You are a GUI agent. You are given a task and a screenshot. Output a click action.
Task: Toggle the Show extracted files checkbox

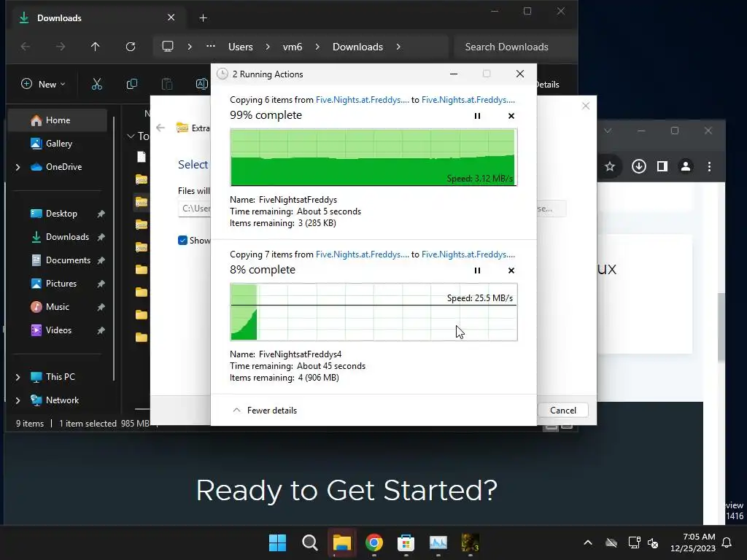182,240
